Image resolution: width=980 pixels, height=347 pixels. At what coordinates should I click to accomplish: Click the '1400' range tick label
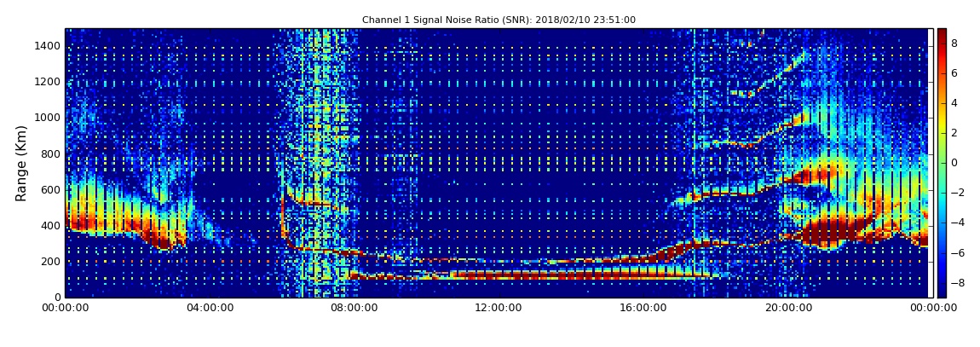pos(49,46)
